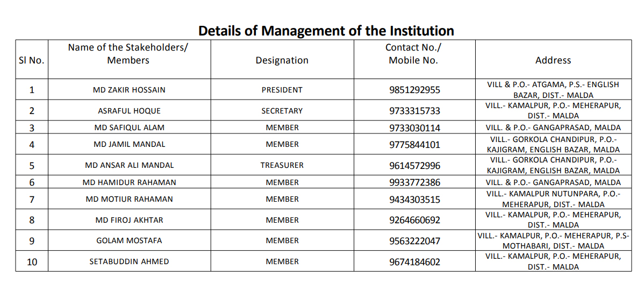Click phone number 9264660692
This screenshot has height=283, width=644.
[414, 221]
